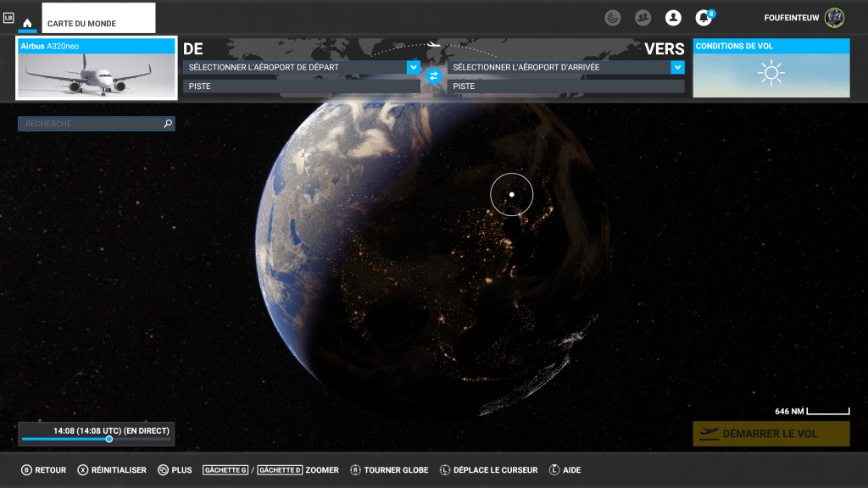Click Retour in the bottom bar
868x488 pixels.
tap(44, 469)
